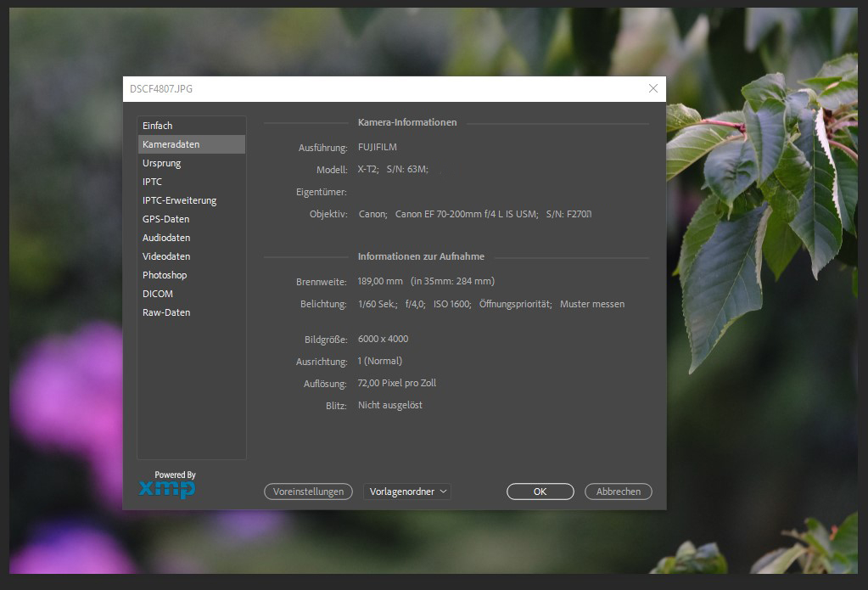Click the 1/60 Sek. exposure value
The image size is (868, 590).
(x=377, y=304)
